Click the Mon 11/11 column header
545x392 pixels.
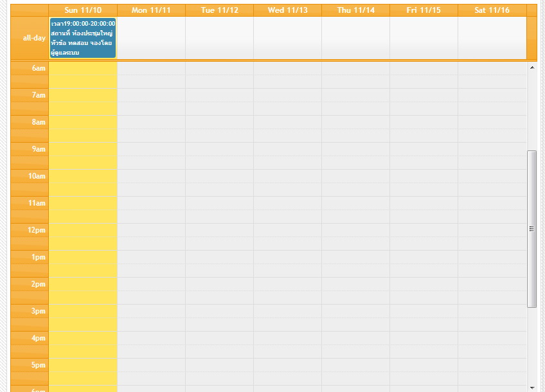(x=151, y=10)
